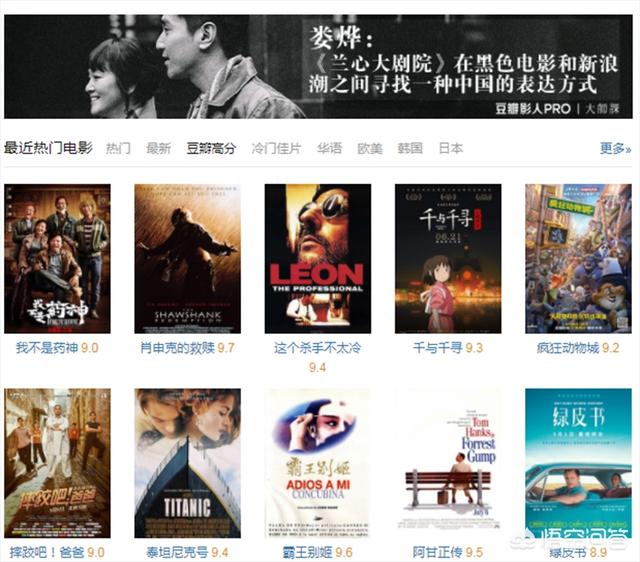
Task: Select the 豆瓣高分 tab
Action: coord(211,148)
